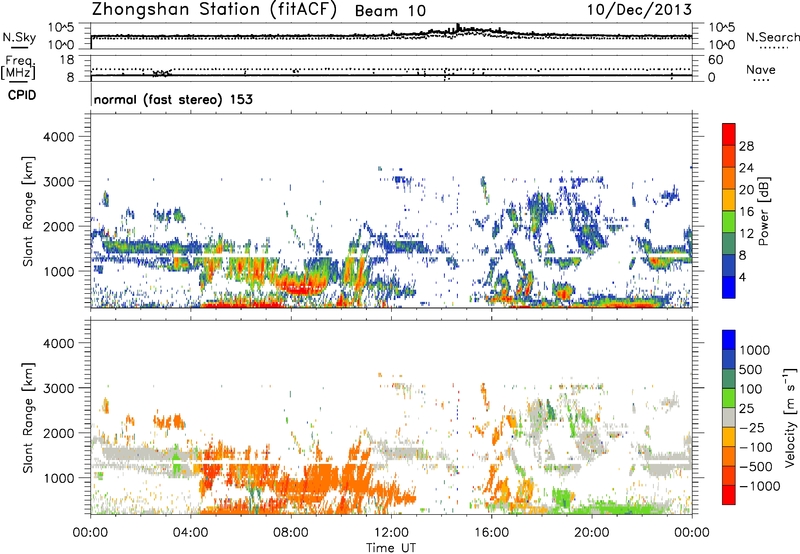Click the '20:00' time axis tick label
The image size is (800, 554).
pyautogui.click(x=592, y=533)
